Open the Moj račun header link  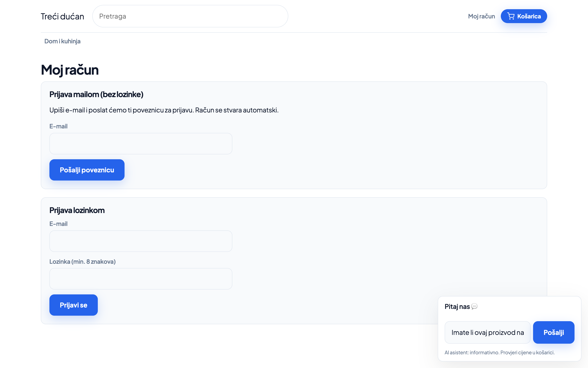tap(481, 16)
